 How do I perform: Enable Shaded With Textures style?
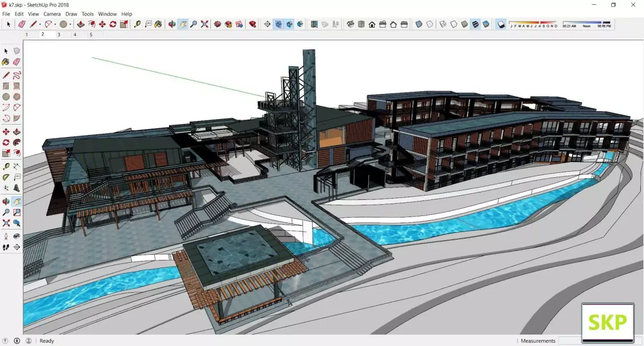click(475, 24)
